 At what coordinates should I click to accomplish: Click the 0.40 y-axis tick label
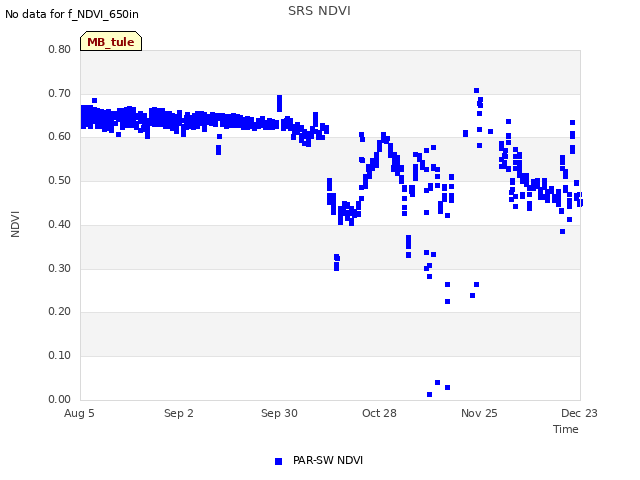[x=60, y=224]
